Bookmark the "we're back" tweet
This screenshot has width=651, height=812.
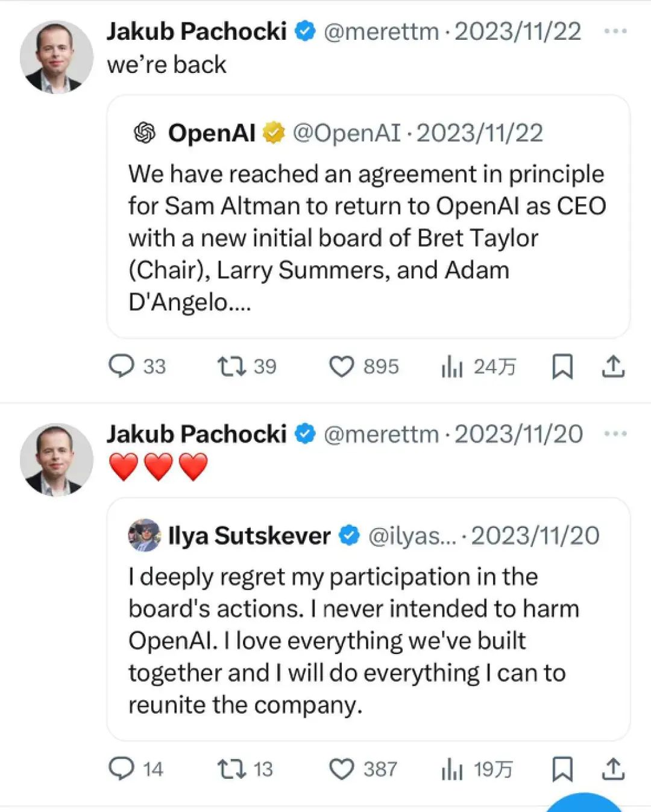[x=562, y=366]
